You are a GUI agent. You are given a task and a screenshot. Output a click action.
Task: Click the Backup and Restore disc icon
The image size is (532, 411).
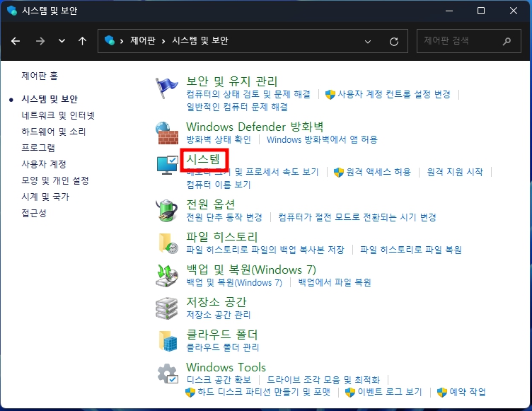tap(167, 276)
